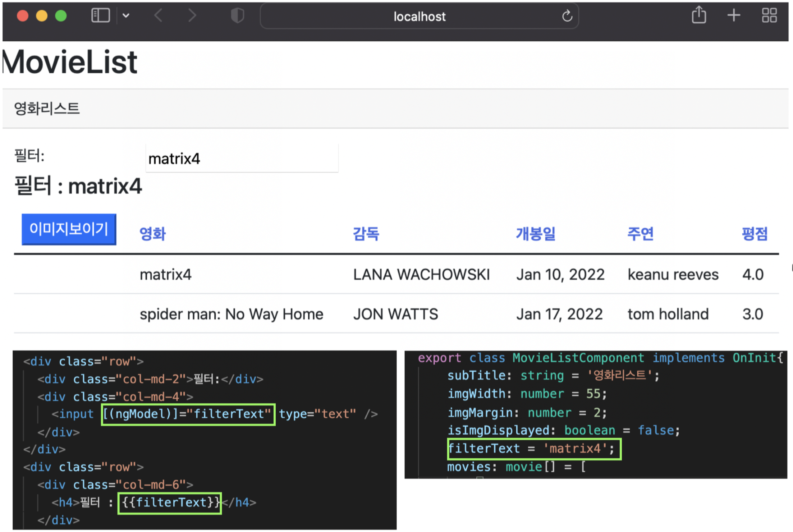Open the sidebar options dropdown chevron
Image resolution: width=793 pixels, height=532 pixels.
[126, 15]
